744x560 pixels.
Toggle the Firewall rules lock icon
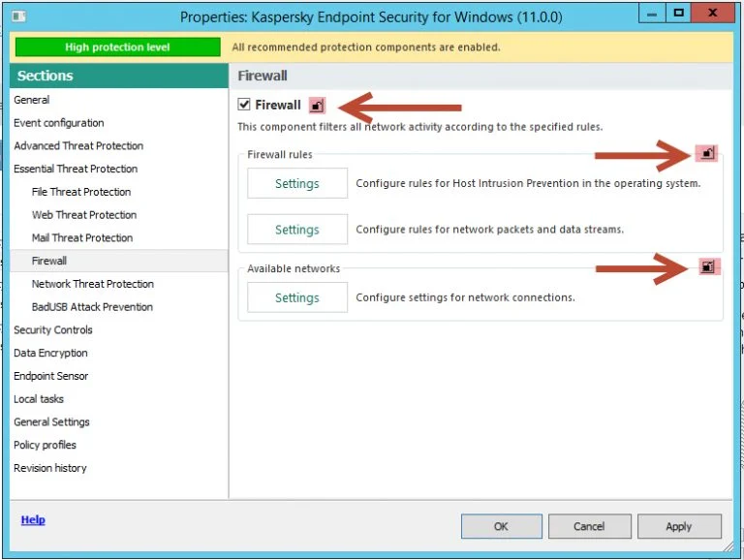pos(707,153)
